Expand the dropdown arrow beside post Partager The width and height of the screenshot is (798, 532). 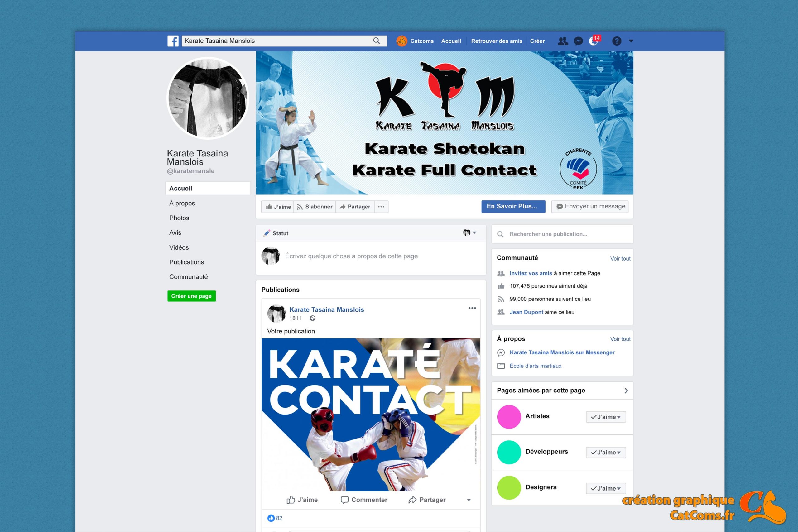tap(469, 500)
